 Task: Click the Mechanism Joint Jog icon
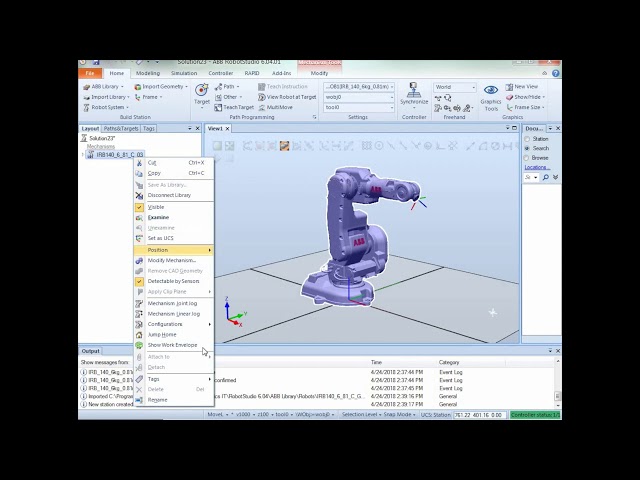click(x=139, y=304)
